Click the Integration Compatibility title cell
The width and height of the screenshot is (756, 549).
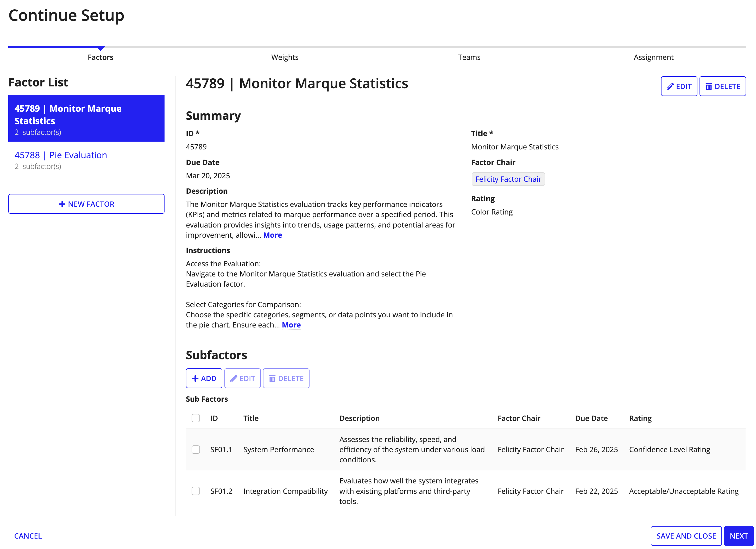(x=286, y=491)
